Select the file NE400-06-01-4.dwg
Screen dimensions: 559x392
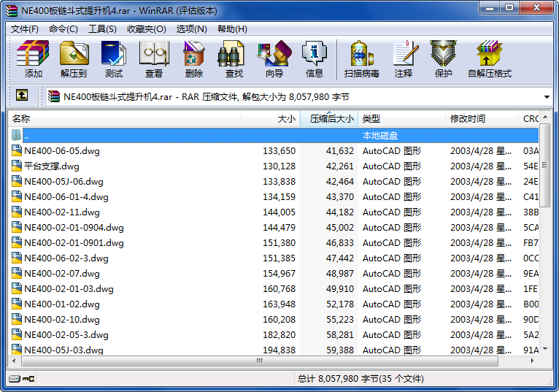(x=66, y=197)
